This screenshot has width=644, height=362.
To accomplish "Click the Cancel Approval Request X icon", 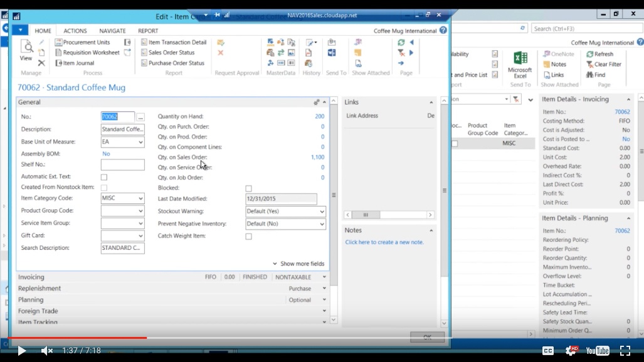I will coord(221,53).
